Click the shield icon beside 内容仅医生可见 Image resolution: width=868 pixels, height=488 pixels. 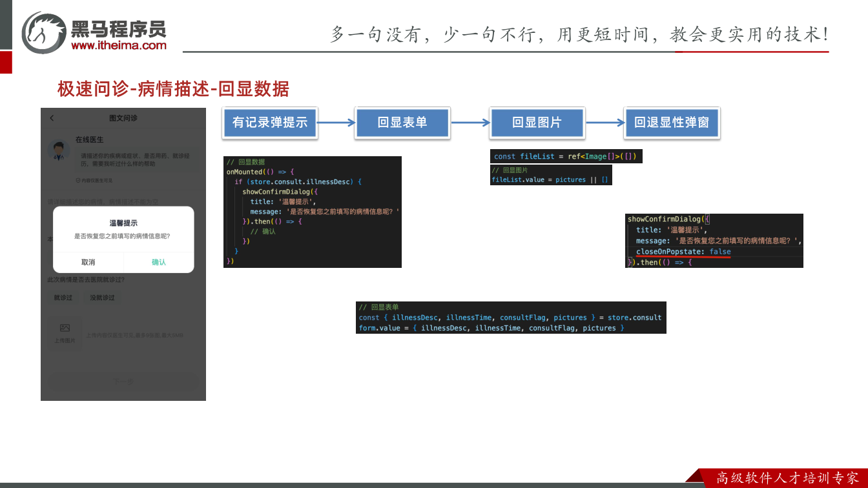[x=78, y=180]
